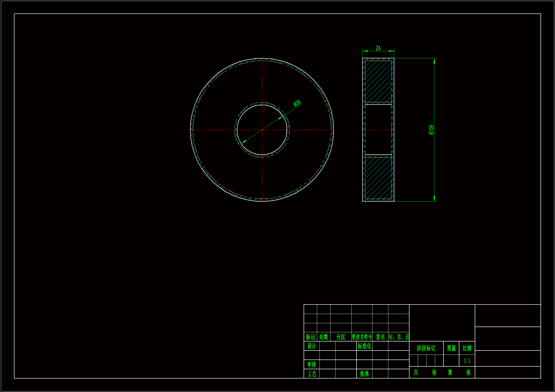Select the 标准化 label cell
This screenshot has height=392, width=555.
click(364, 346)
